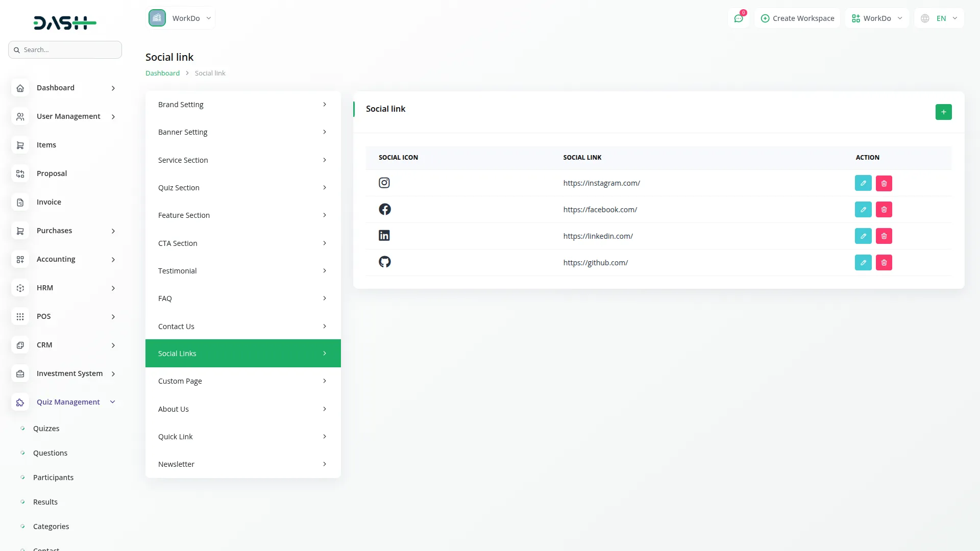Click the Invoice sidebar icon

(20, 203)
